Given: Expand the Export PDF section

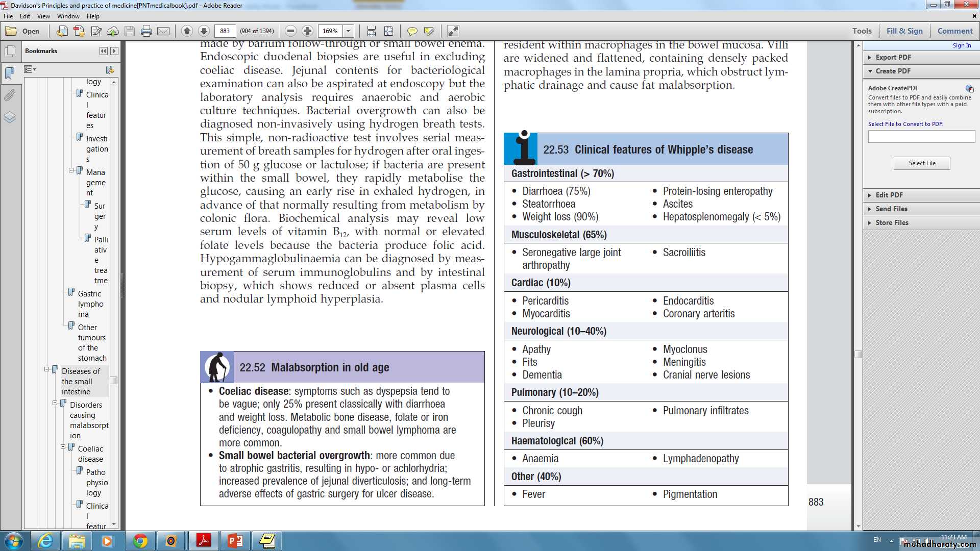Looking at the screenshot, I should point(893,57).
